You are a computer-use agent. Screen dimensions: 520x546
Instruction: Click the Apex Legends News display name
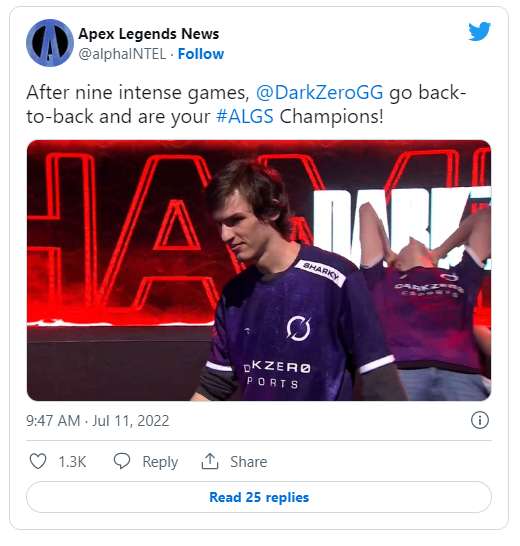[x=149, y=34]
